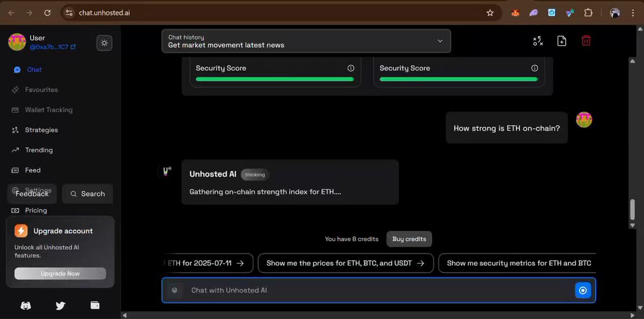This screenshot has width=644, height=319.
Task: Click chat scrollbar down arrow
Action: pos(633,225)
